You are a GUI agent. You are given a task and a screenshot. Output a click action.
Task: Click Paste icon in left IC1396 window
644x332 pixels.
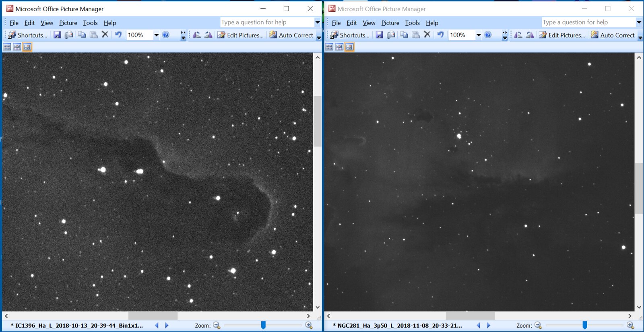click(93, 35)
